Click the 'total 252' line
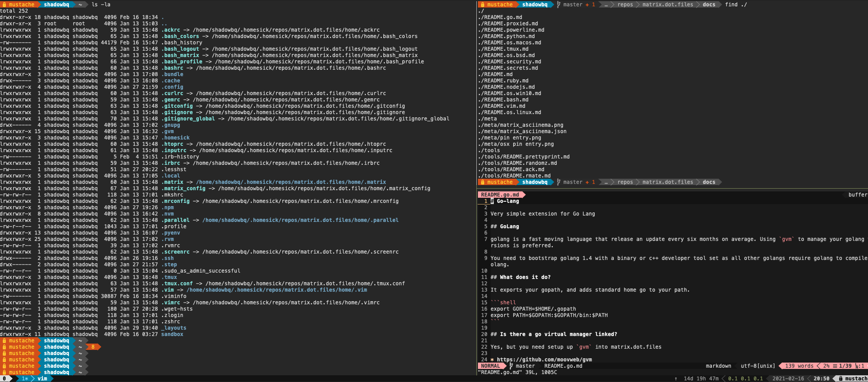The width and height of the screenshot is (868, 382). (x=14, y=11)
